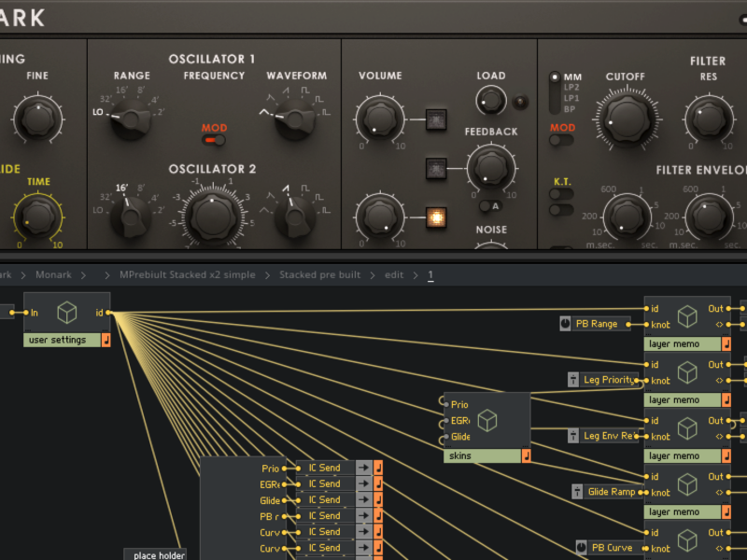Image resolution: width=747 pixels, height=560 pixels.
Task: Click the filter Cutoff knob
Action: point(626,119)
